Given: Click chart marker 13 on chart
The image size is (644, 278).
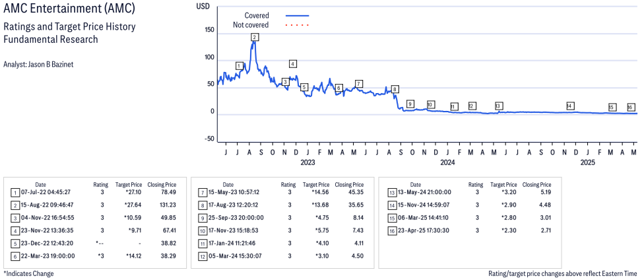Looking at the screenshot, I should (x=498, y=106).
